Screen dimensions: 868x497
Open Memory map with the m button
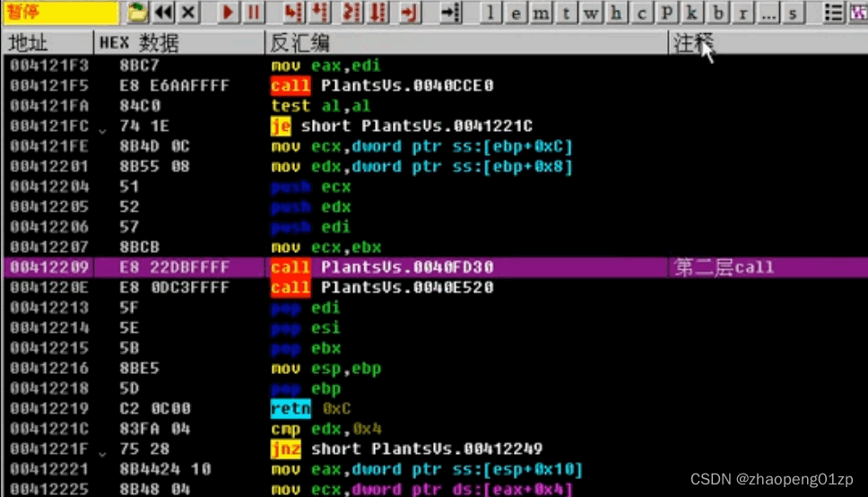[x=541, y=13]
